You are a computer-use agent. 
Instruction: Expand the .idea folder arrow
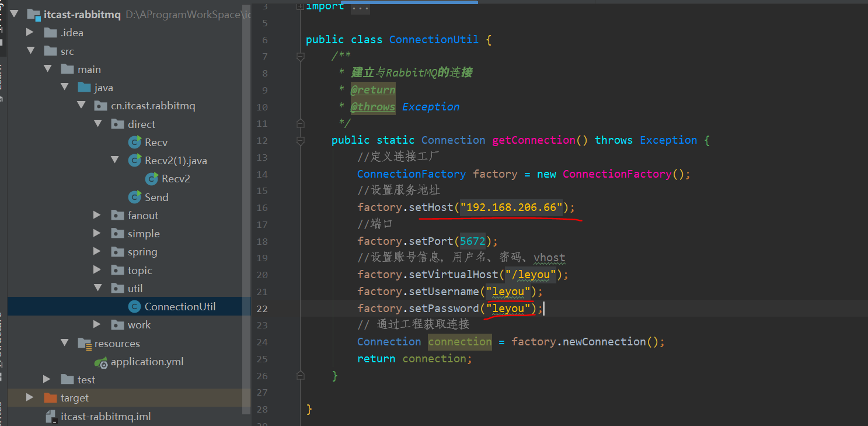(x=30, y=32)
